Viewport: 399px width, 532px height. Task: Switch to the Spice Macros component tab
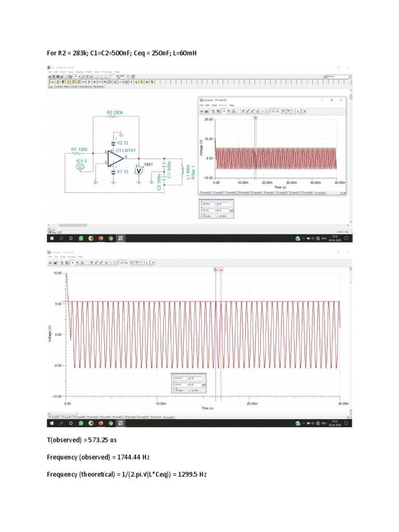tap(98, 87)
